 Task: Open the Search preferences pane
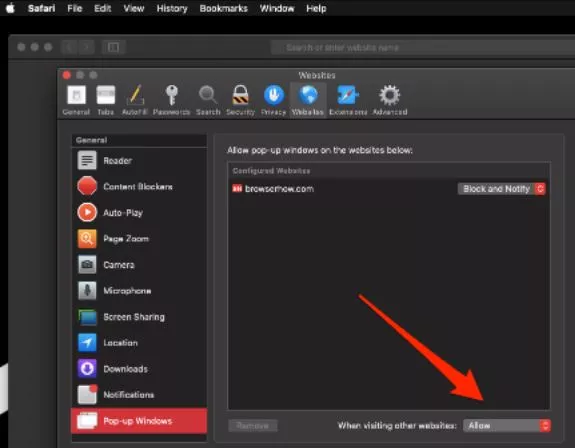pos(208,100)
